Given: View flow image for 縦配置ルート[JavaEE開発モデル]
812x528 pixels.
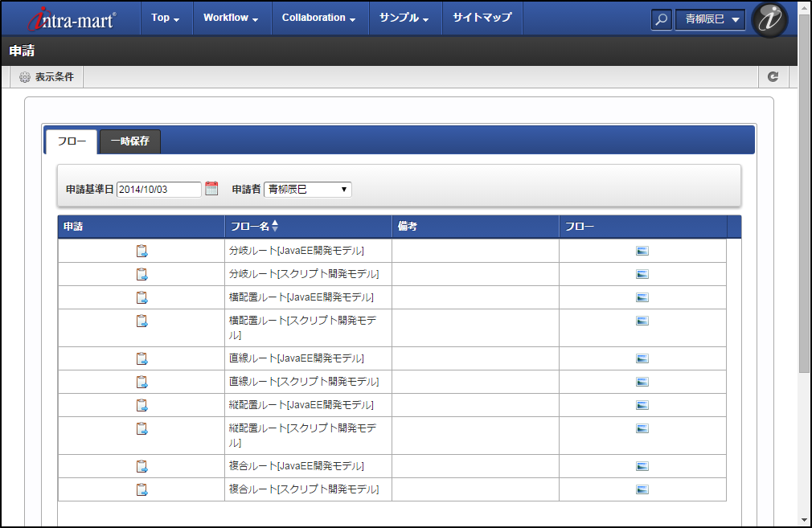Looking at the screenshot, I should pyautogui.click(x=642, y=405).
